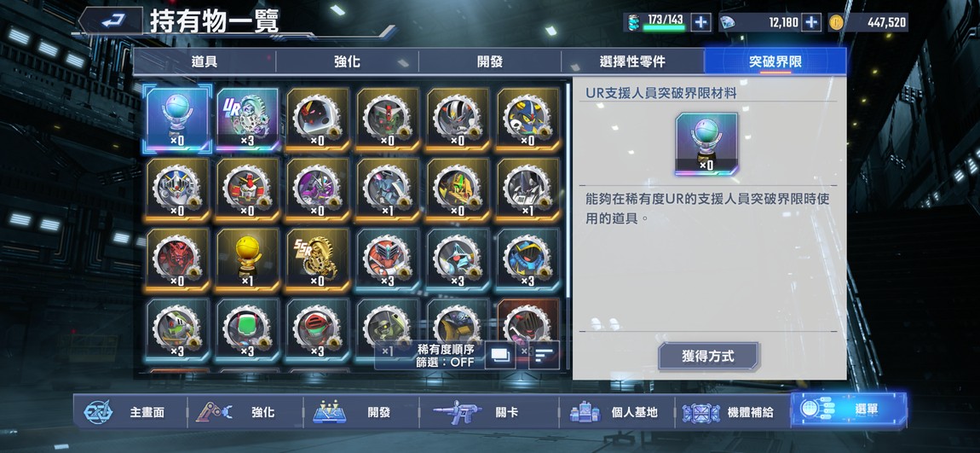Click the selected UR Haro item thumbnail
The image size is (980, 453).
point(177,119)
